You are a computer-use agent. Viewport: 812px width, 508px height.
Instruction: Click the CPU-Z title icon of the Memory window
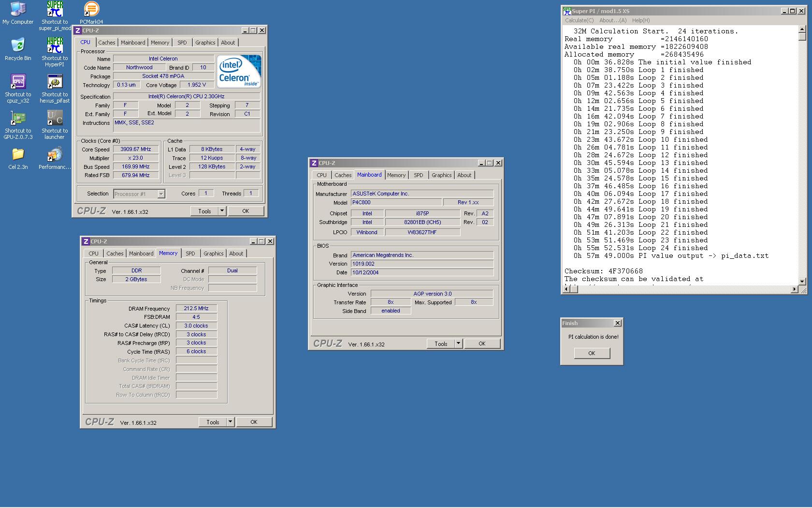(86, 241)
